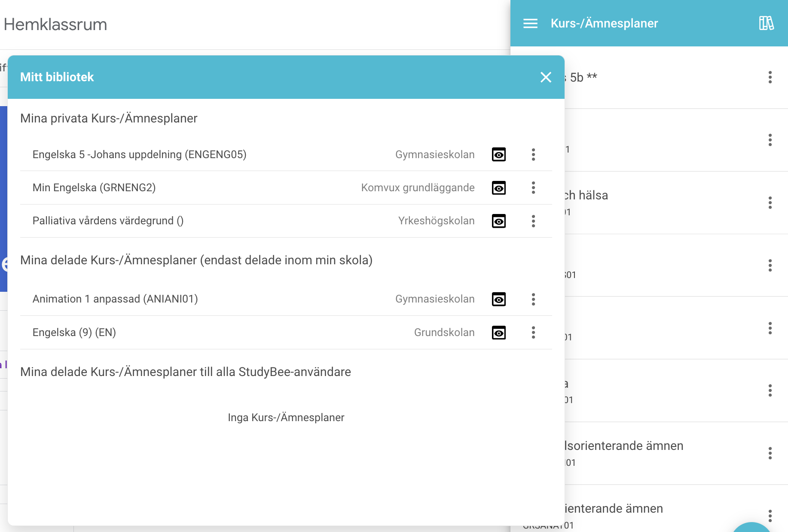
Task: Click the Hemklassrum heading
Action: tap(55, 24)
